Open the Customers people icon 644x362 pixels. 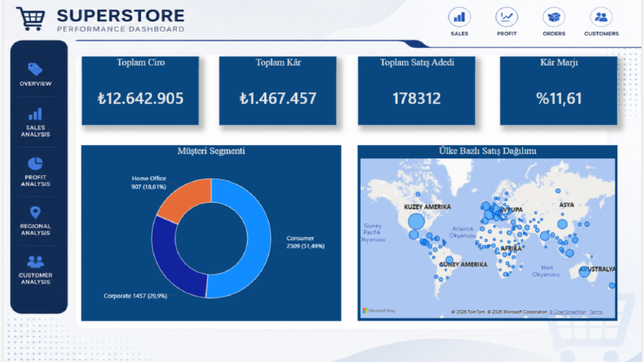click(601, 17)
